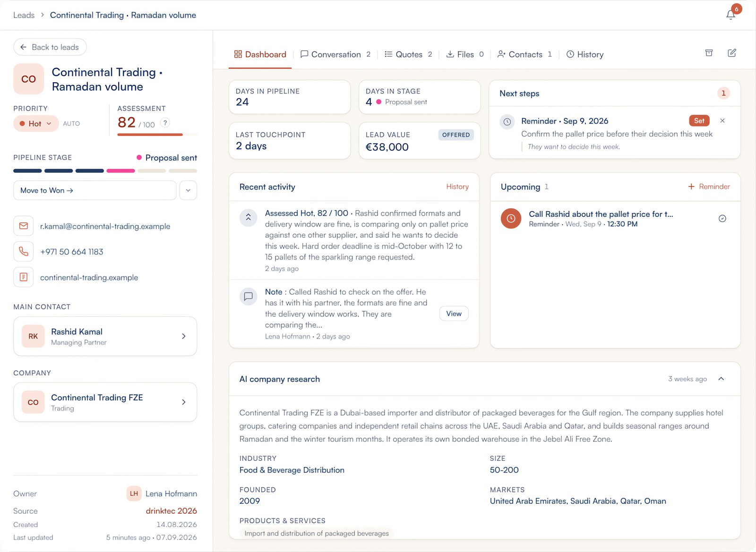Image resolution: width=756 pixels, height=552 pixels.
Task: Open the notifications bell
Action: 730,15
